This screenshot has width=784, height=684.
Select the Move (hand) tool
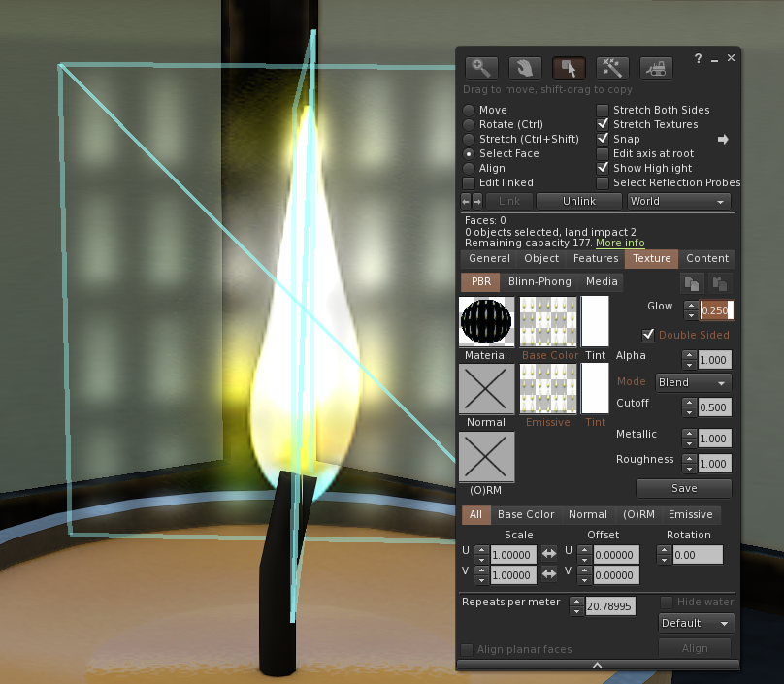pyautogui.click(x=525, y=68)
